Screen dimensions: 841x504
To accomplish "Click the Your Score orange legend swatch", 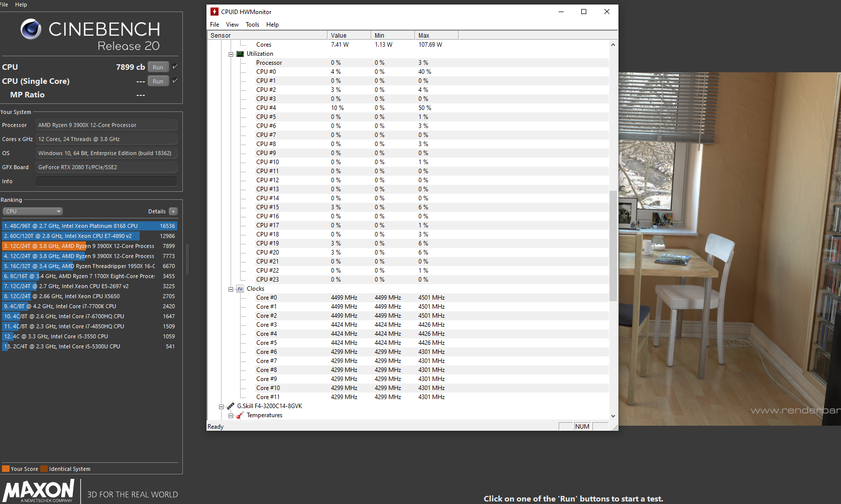I will pos(6,469).
